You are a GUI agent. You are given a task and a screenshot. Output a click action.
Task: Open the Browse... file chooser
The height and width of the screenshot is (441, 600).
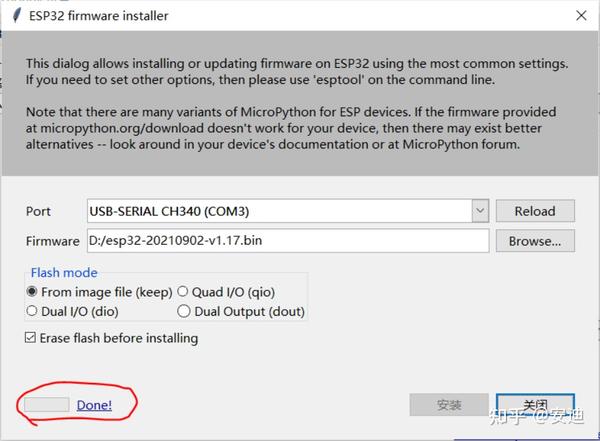[x=535, y=241]
